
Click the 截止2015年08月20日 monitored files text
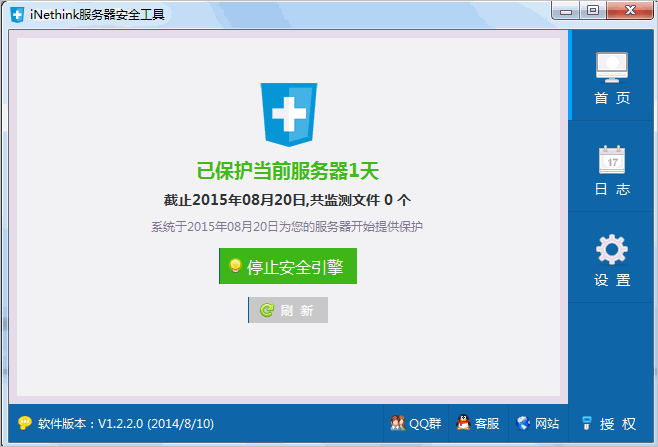[287, 200]
